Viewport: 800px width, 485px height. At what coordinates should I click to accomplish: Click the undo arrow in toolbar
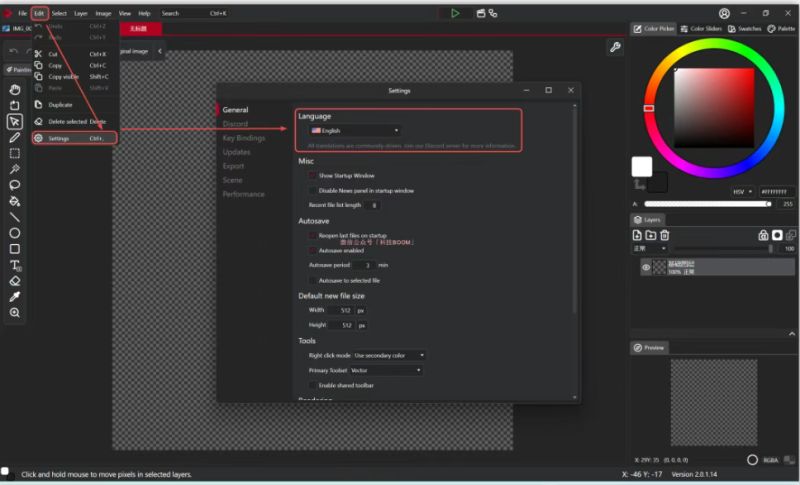pyautogui.click(x=14, y=51)
